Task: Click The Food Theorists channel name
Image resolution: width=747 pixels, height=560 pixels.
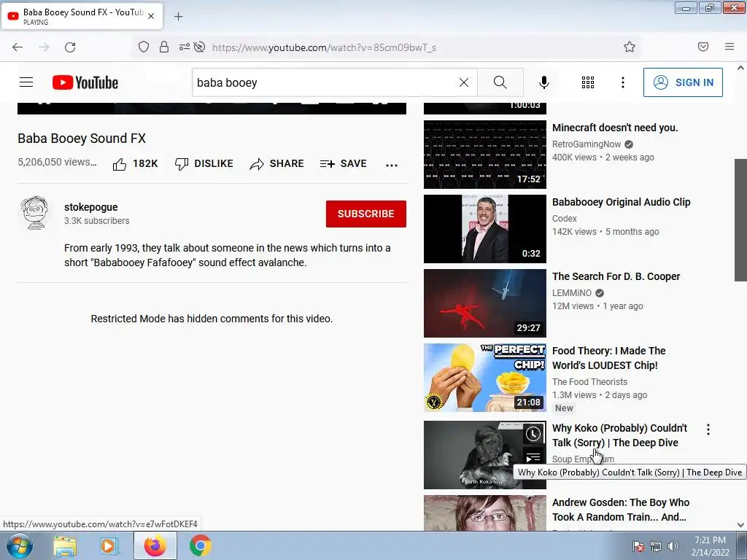Action: pyautogui.click(x=589, y=382)
